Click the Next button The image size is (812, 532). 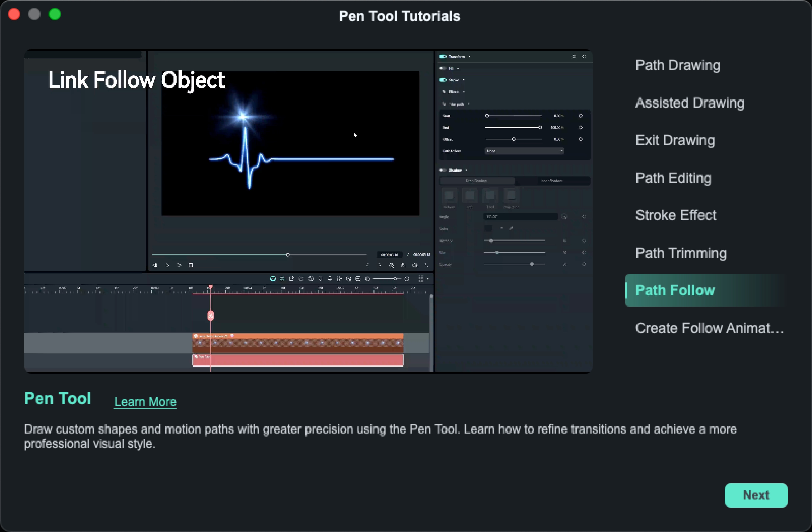point(756,495)
